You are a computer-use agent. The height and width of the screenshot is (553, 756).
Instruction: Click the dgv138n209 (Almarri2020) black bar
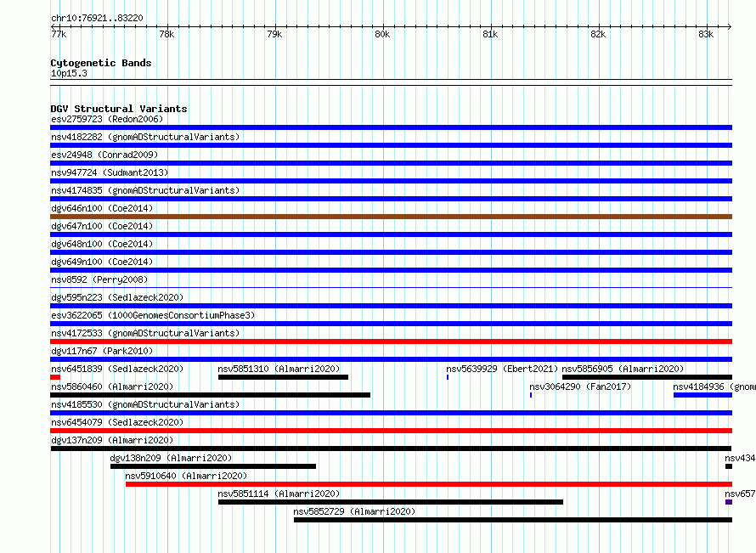click(213, 466)
